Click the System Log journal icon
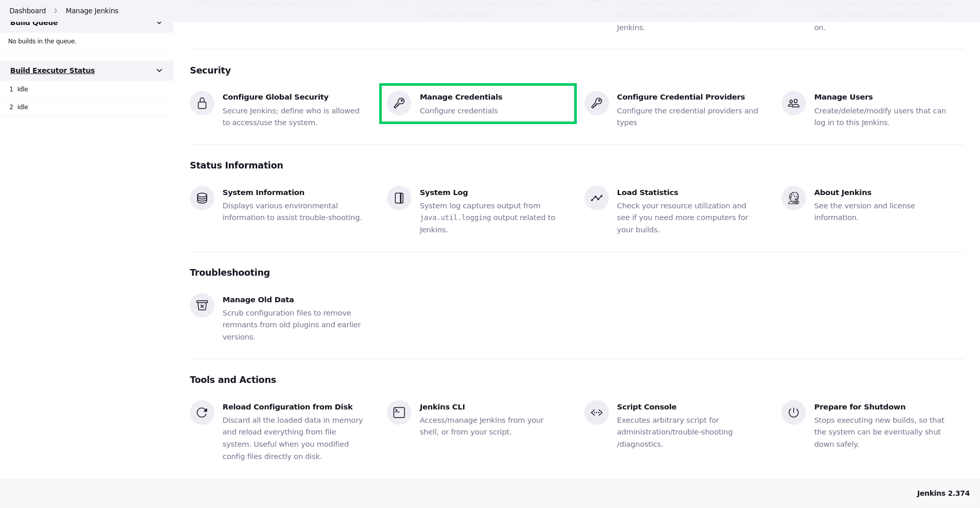The height and width of the screenshot is (508, 980). 399,198
